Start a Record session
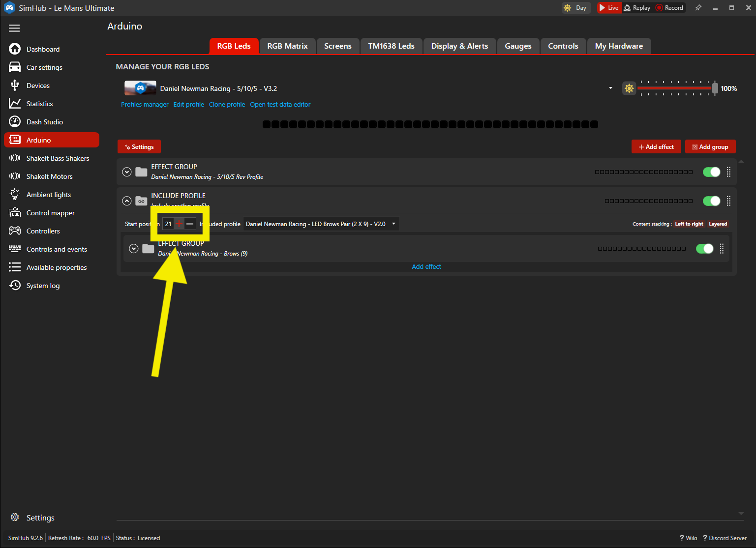 (x=669, y=7)
